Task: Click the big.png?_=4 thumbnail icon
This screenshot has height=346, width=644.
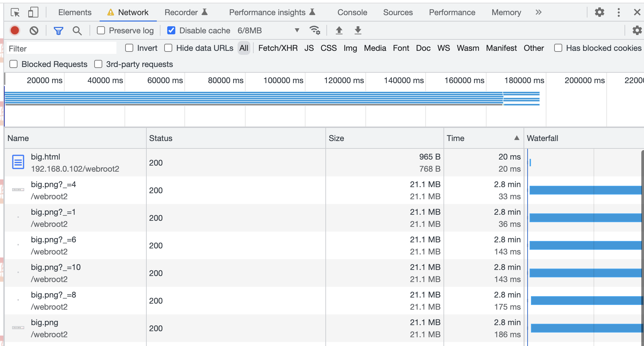Action: [x=18, y=190]
